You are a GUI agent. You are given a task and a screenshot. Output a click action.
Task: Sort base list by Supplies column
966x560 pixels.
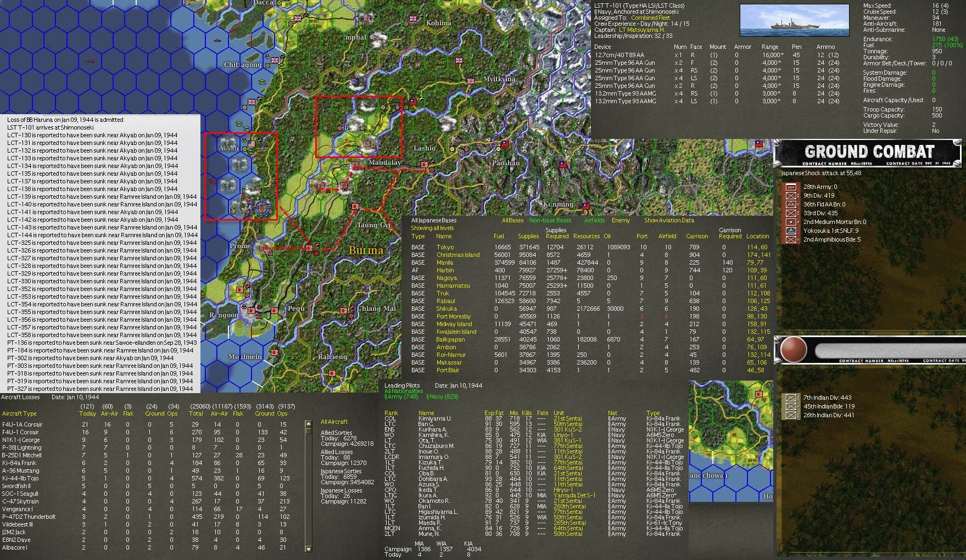coord(528,236)
